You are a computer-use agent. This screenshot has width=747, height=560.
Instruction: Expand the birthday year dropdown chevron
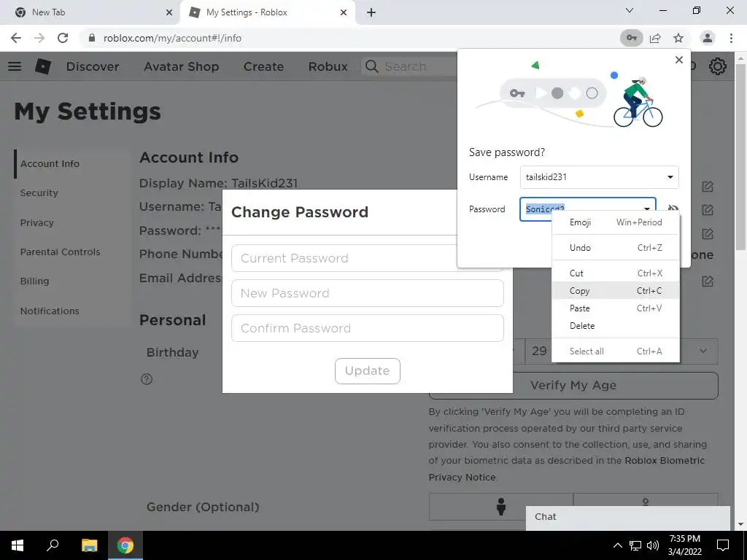tap(703, 351)
